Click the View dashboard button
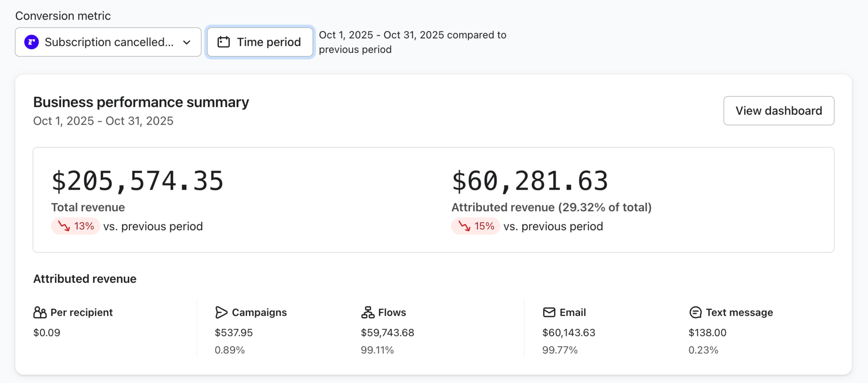 [778, 111]
